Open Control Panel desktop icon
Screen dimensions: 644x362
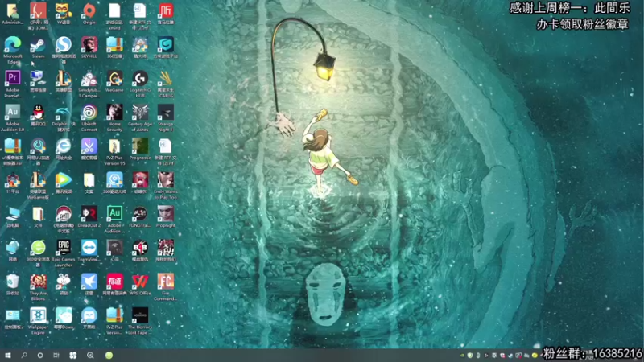pyautogui.click(x=12, y=315)
